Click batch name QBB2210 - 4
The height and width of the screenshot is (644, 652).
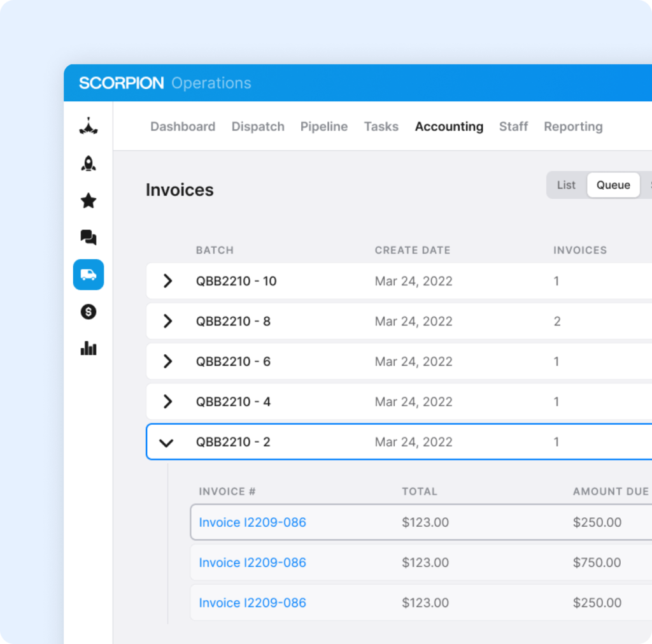[233, 402]
